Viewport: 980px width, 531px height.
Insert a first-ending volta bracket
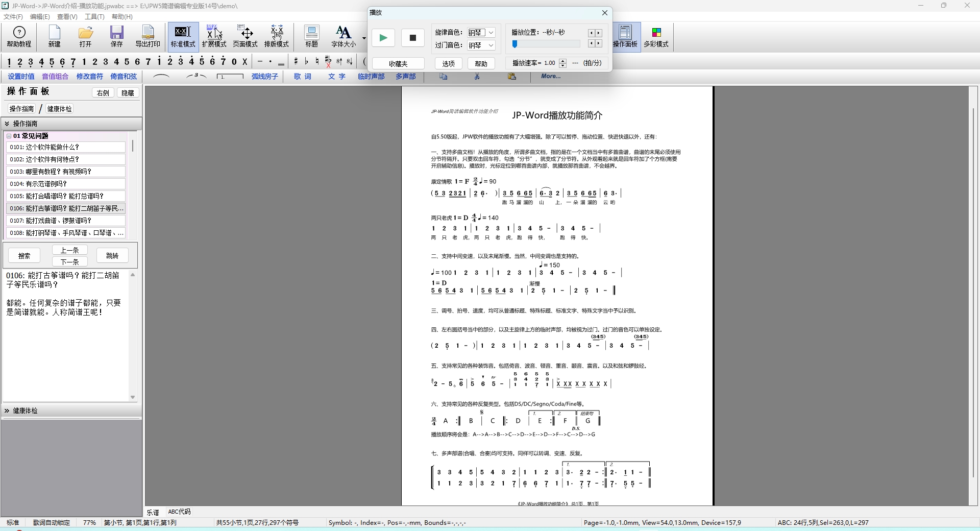click(230, 77)
